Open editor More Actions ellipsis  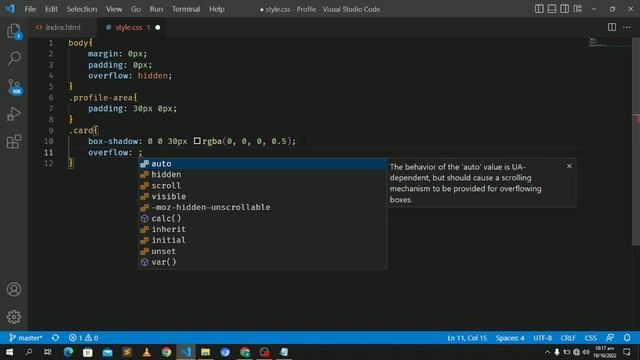627,27
